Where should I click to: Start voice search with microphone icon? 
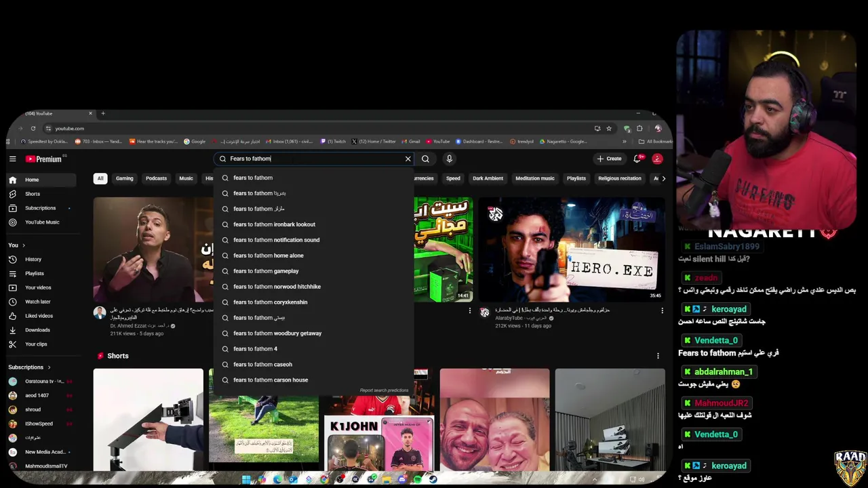(449, 159)
